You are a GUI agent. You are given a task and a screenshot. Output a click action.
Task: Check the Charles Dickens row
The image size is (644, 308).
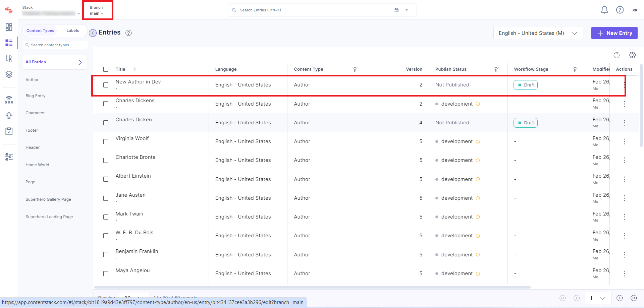(106, 104)
